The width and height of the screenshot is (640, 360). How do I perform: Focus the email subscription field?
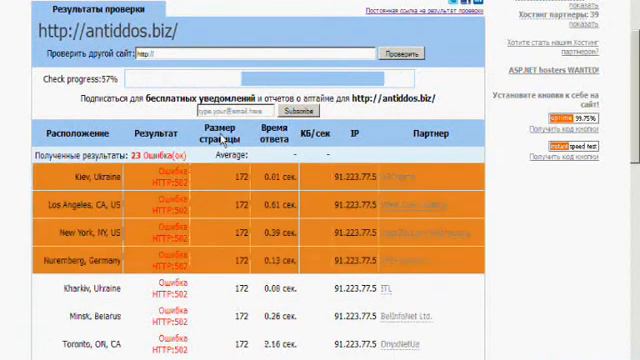click(236, 111)
